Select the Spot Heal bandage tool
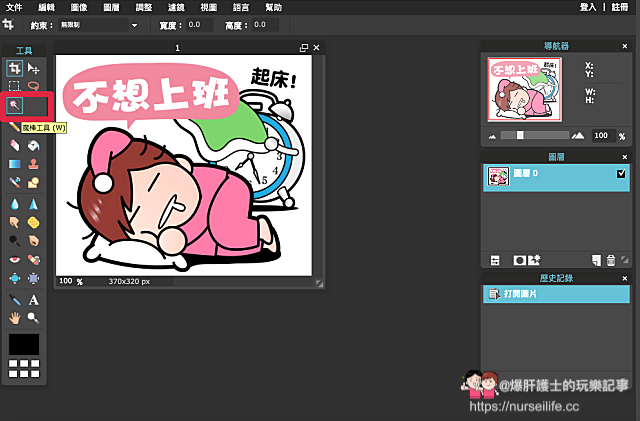 coord(33,260)
